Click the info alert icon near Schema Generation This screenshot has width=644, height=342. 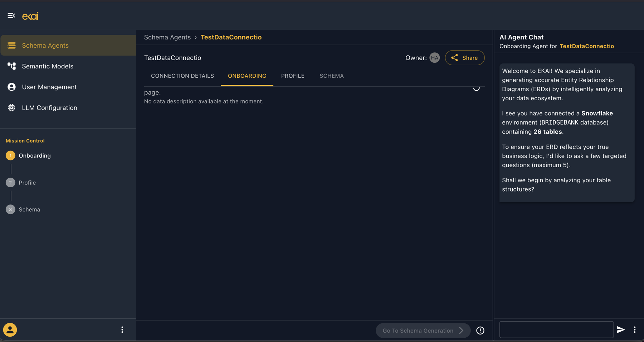pyautogui.click(x=480, y=331)
